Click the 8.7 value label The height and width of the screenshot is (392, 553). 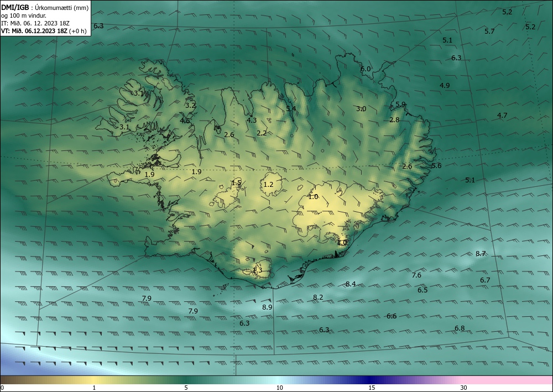[481, 253]
